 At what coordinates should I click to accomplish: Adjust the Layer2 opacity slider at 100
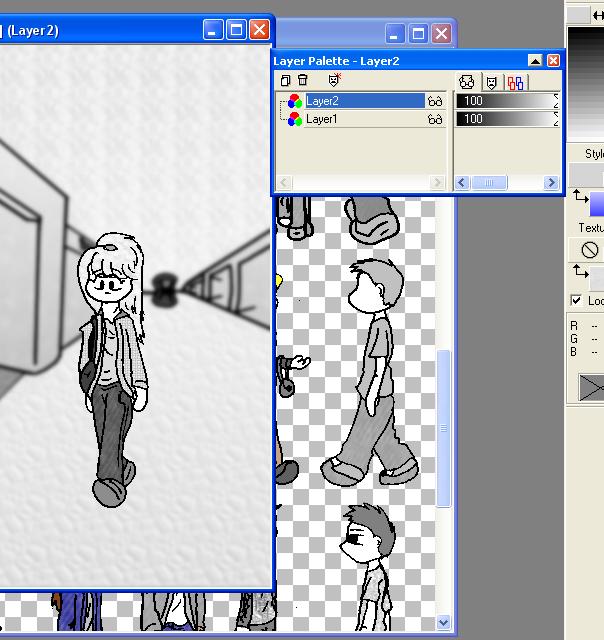[x=507, y=101]
